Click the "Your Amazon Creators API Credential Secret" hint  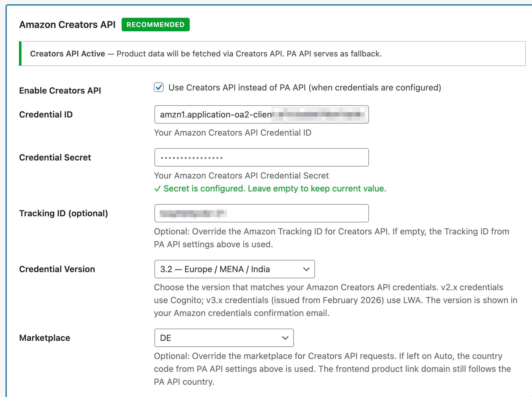(241, 175)
